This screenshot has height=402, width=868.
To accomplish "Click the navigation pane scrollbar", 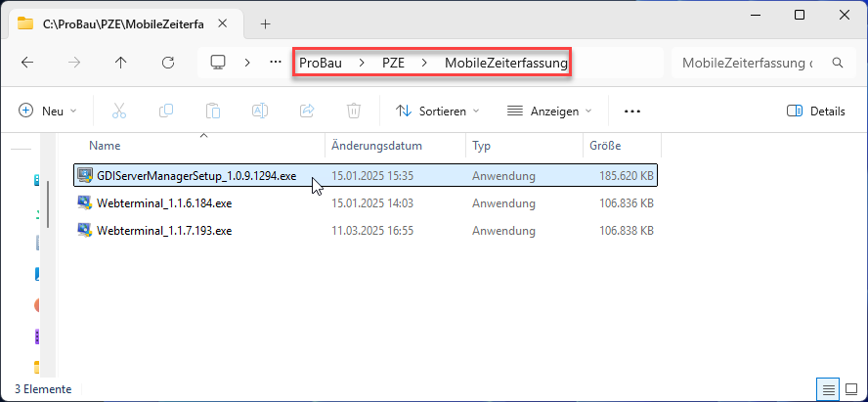I will 48,204.
